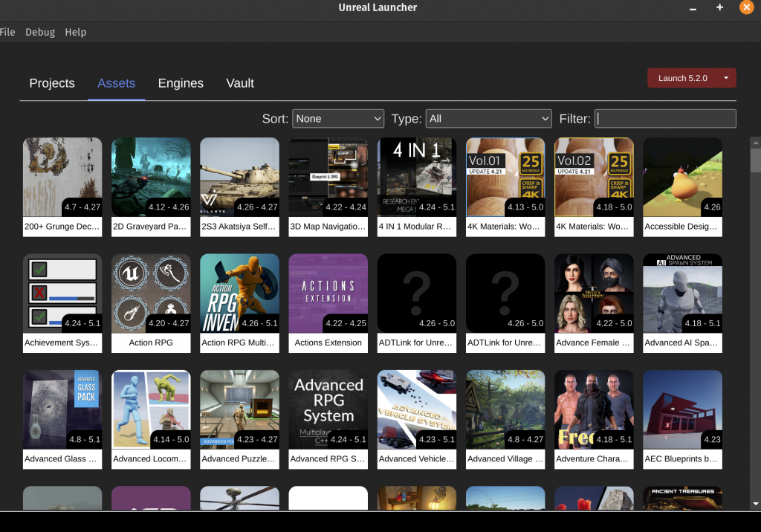Select the Advanced Locomotion asset thumbnail

[x=151, y=409]
